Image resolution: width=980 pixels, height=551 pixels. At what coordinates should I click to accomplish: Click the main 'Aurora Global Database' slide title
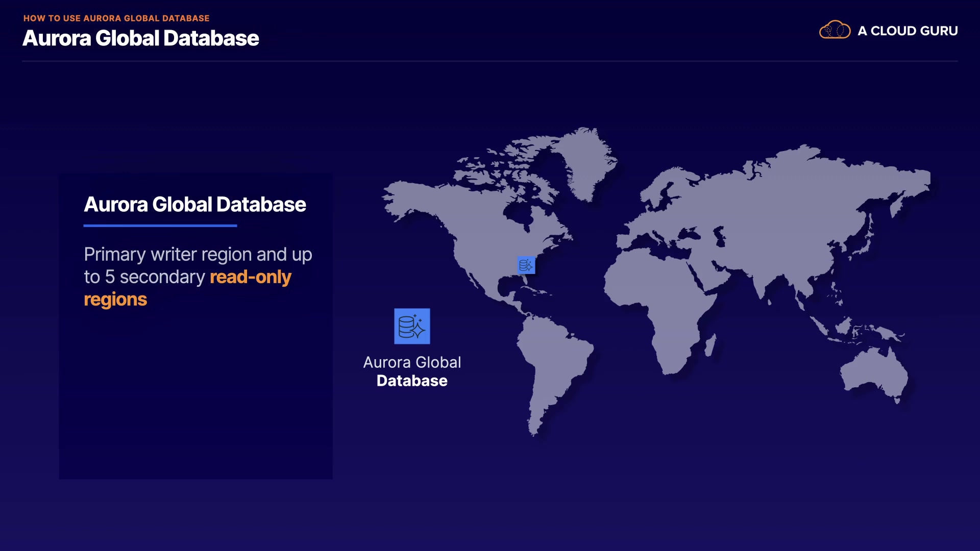click(x=141, y=38)
